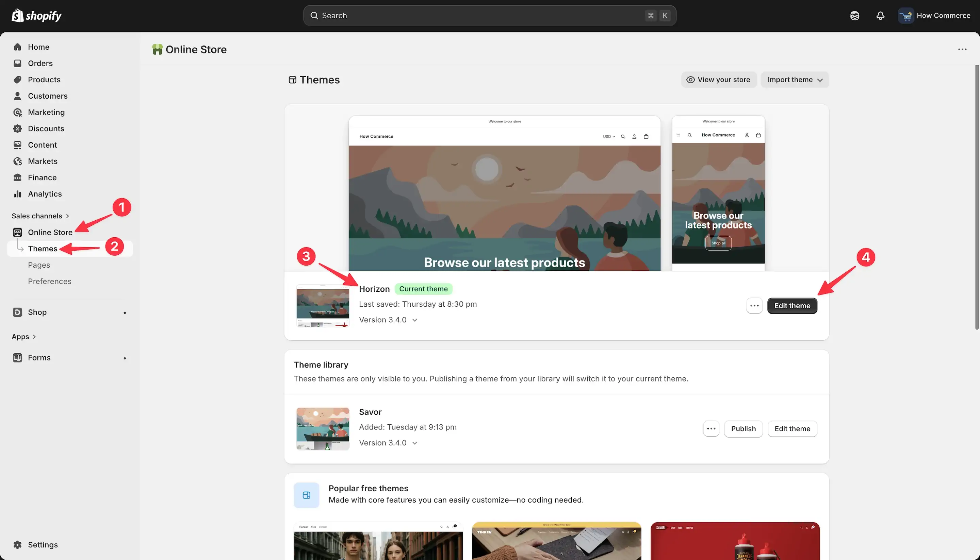The height and width of the screenshot is (560, 980).
Task: Expand Horizon Version 3.4.0 dropdown
Action: click(x=388, y=320)
